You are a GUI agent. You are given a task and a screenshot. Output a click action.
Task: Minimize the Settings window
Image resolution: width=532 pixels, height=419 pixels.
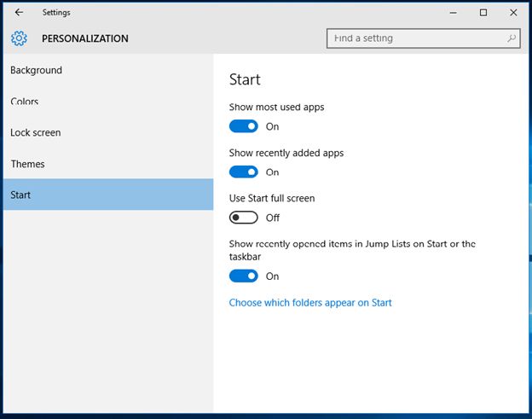[453, 13]
